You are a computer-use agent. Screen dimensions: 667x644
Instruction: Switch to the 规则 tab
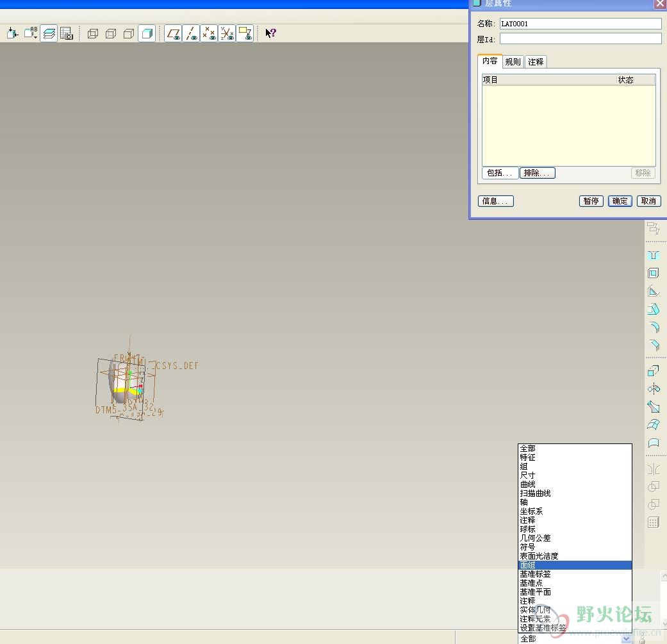[x=513, y=62]
